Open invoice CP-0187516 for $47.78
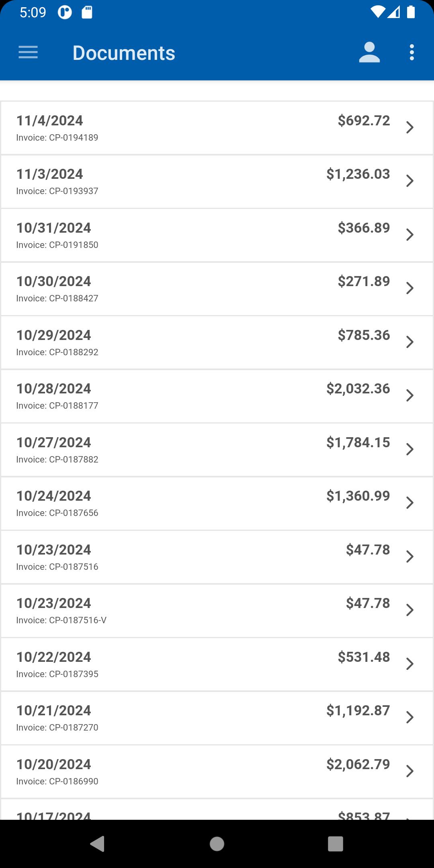 pyautogui.click(x=217, y=557)
